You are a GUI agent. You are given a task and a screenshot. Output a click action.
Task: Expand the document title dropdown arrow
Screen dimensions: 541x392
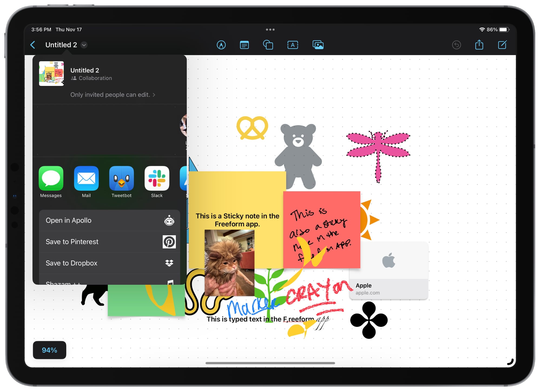(84, 45)
